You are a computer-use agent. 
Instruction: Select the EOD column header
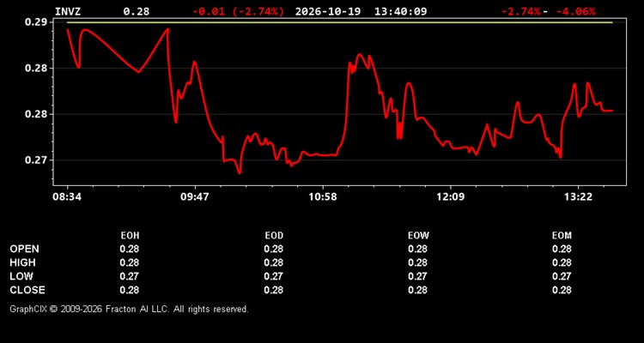click(274, 236)
